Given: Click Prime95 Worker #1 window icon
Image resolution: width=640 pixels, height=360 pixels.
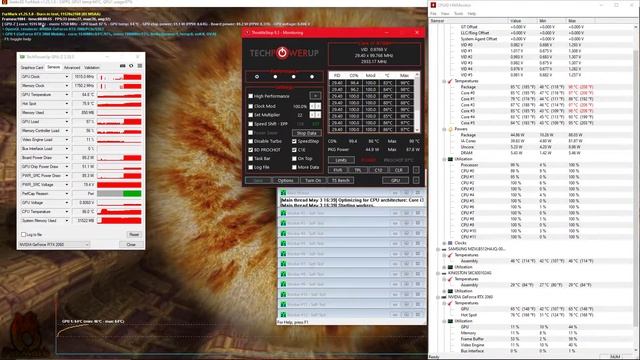Looking at the screenshot, I should click(x=283, y=213).
